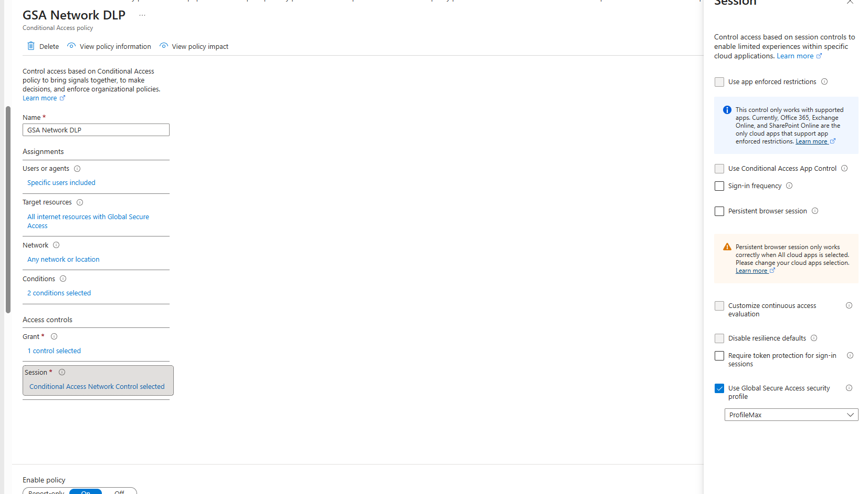Open Conditional Access Network Control selected
Screen dimensions: 868x494
(97, 387)
